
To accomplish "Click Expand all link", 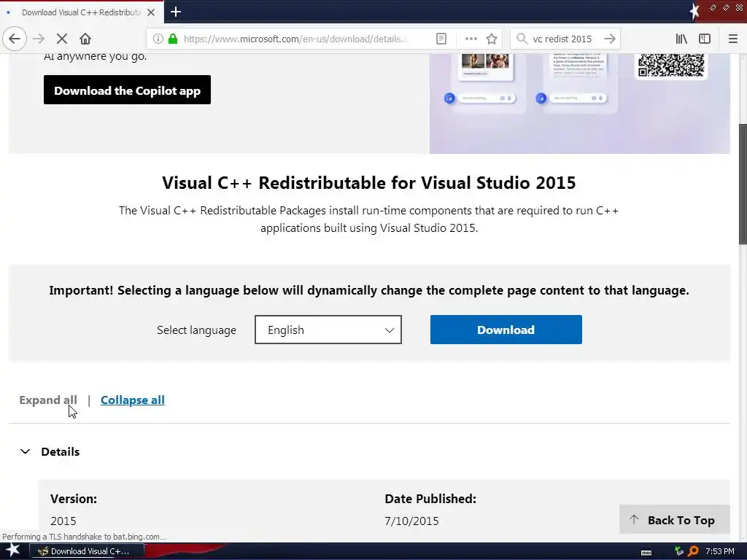I will click(x=48, y=400).
